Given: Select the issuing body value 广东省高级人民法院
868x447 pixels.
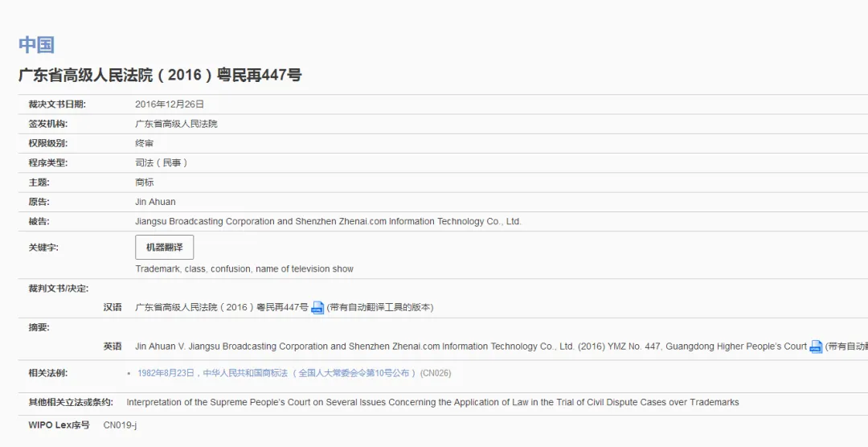Looking at the screenshot, I should coord(176,124).
